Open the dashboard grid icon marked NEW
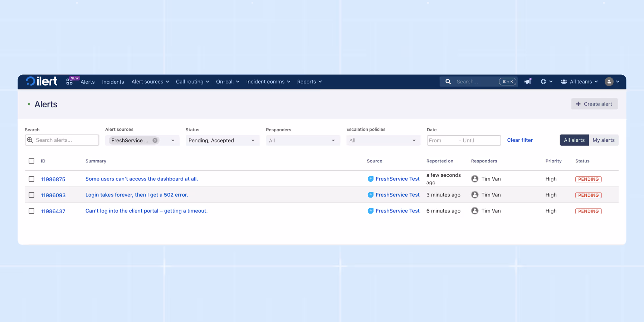Screen dimensions: 644x322 pos(69,82)
